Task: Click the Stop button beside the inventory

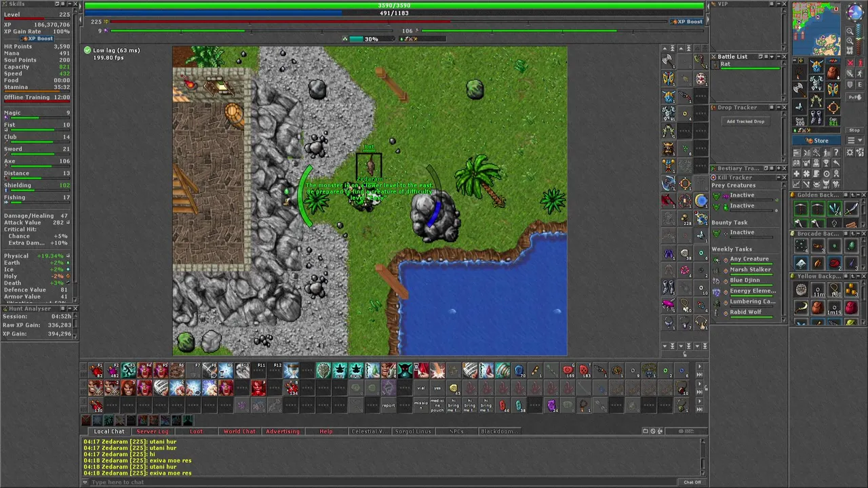Action: pos(854,130)
